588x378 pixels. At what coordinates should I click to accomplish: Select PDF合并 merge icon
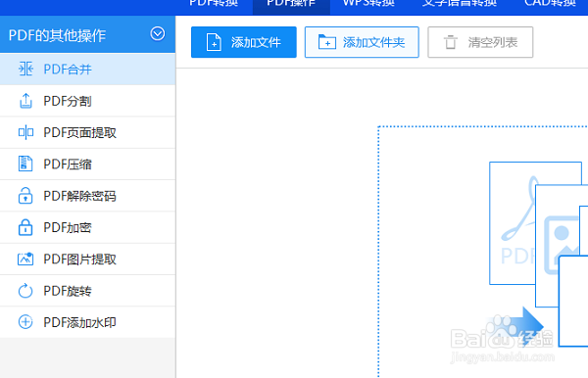click(25, 69)
